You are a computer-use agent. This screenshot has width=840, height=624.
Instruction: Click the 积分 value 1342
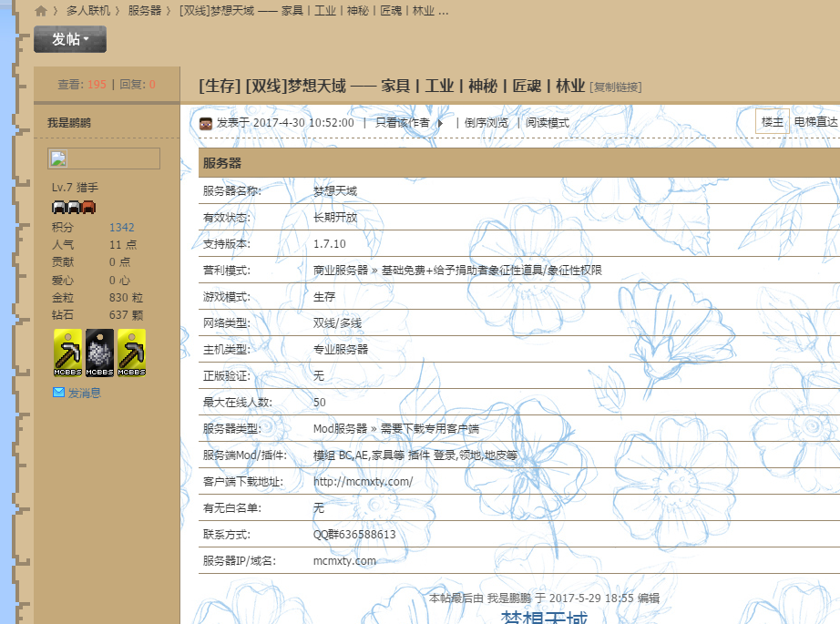(x=121, y=228)
